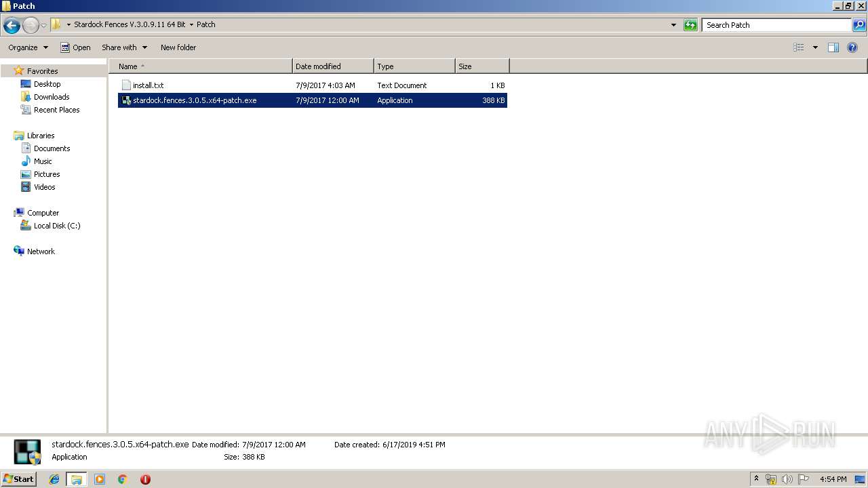Sort by Date modified column header
868x488 pixels.
click(333, 66)
